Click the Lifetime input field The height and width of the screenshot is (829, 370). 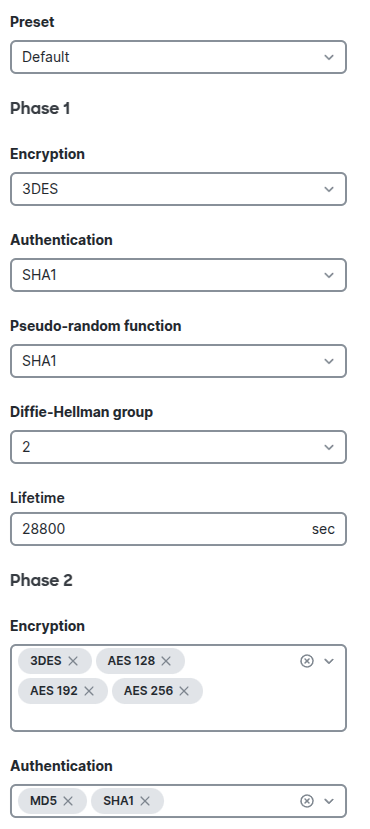(x=178, y=529)
